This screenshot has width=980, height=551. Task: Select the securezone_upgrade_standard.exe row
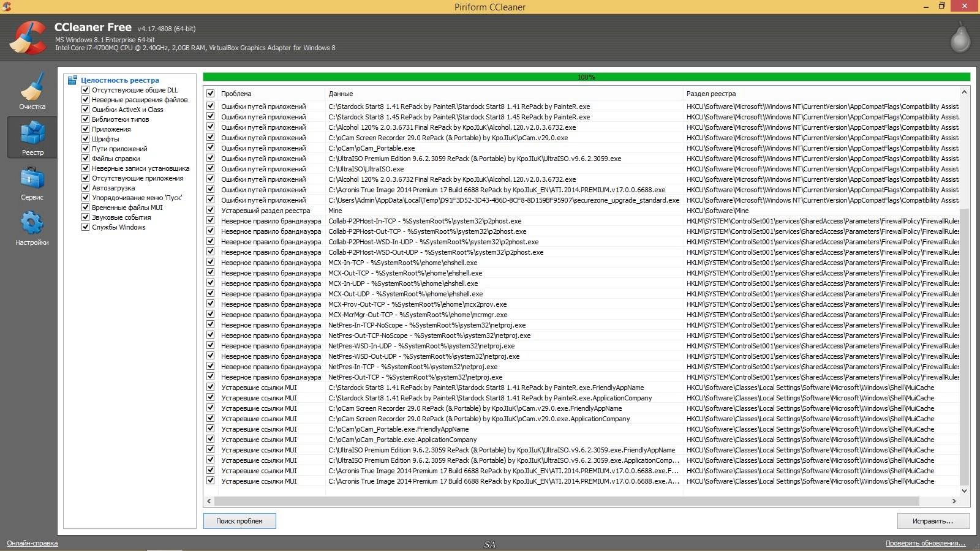pyautogui.click(x=582, y=200)
